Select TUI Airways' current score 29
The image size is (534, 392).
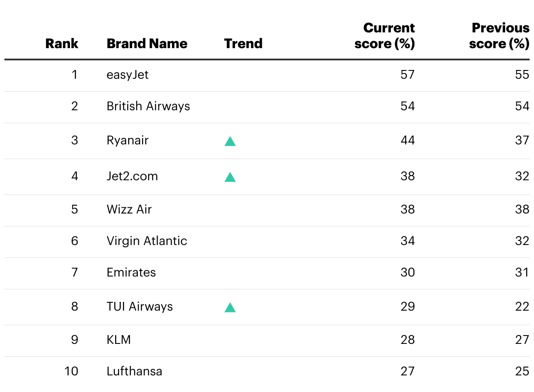[x=408, y=306]
